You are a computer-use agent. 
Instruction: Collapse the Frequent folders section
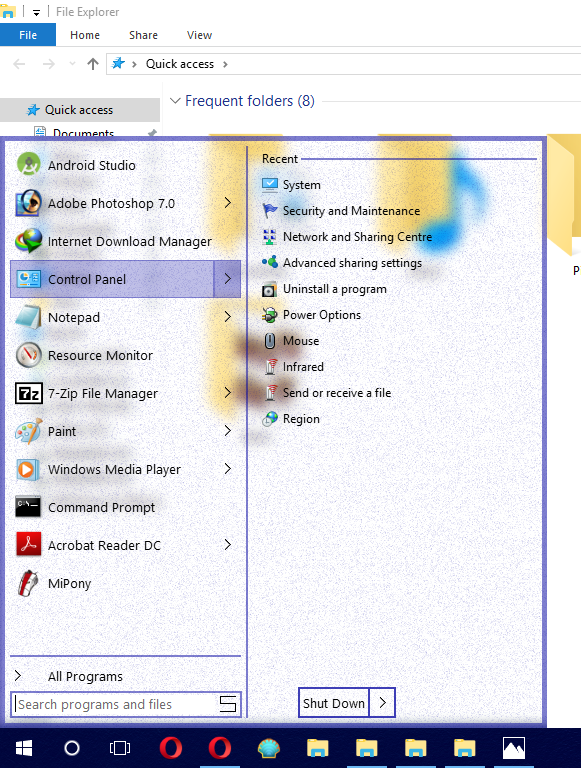tap(175, 100)
